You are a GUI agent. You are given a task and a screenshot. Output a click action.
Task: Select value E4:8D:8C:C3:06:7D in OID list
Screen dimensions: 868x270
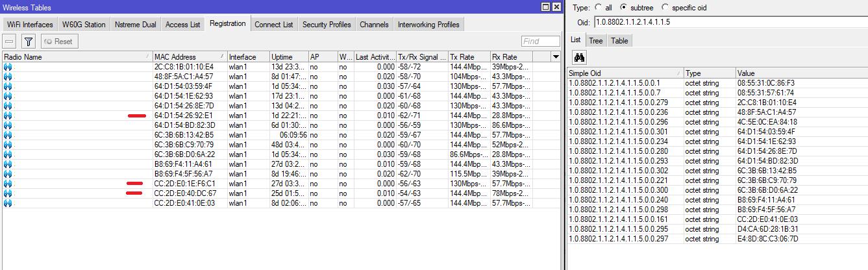767,239
